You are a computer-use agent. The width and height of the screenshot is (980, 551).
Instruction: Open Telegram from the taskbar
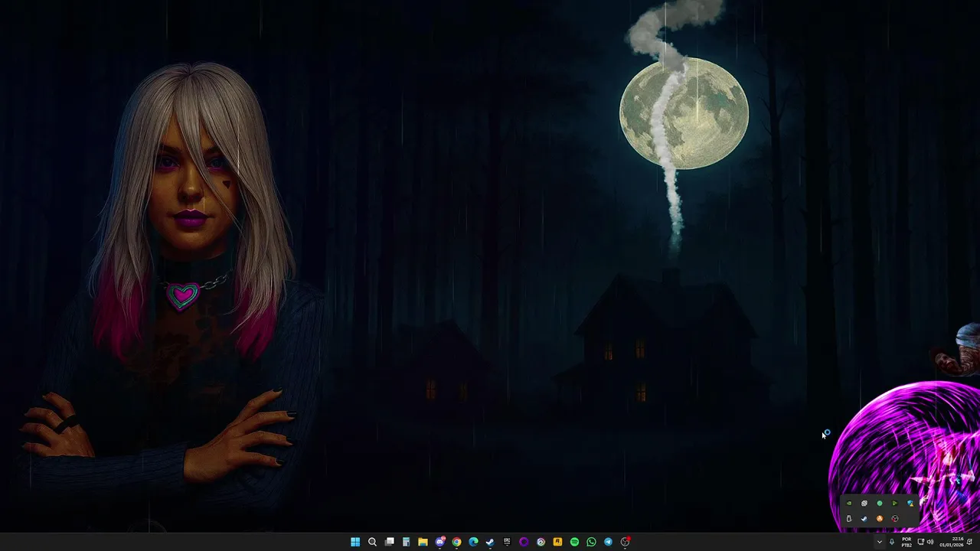click(608, 542)
